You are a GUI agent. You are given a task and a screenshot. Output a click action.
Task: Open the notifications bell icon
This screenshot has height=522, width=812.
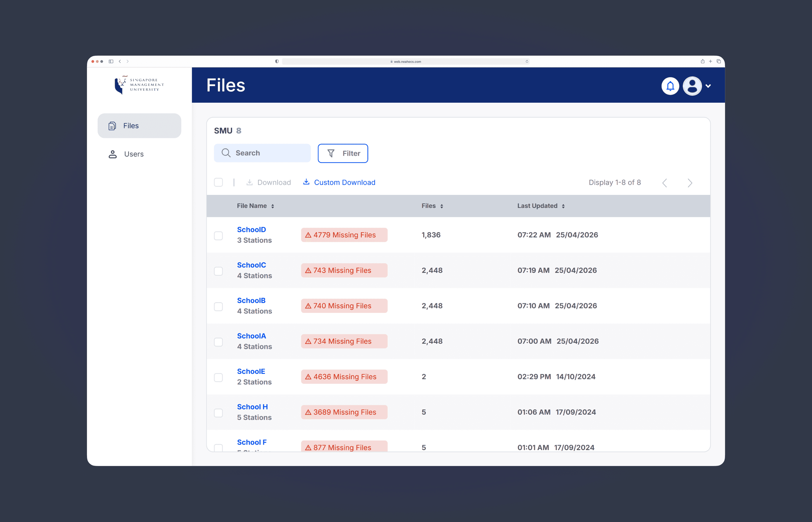pos(670,86)
